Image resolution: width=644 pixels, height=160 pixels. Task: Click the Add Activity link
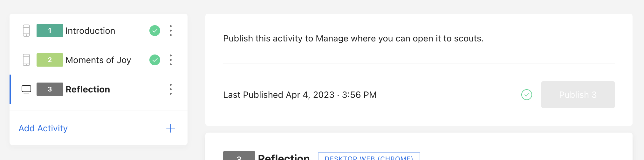[43, 128]
